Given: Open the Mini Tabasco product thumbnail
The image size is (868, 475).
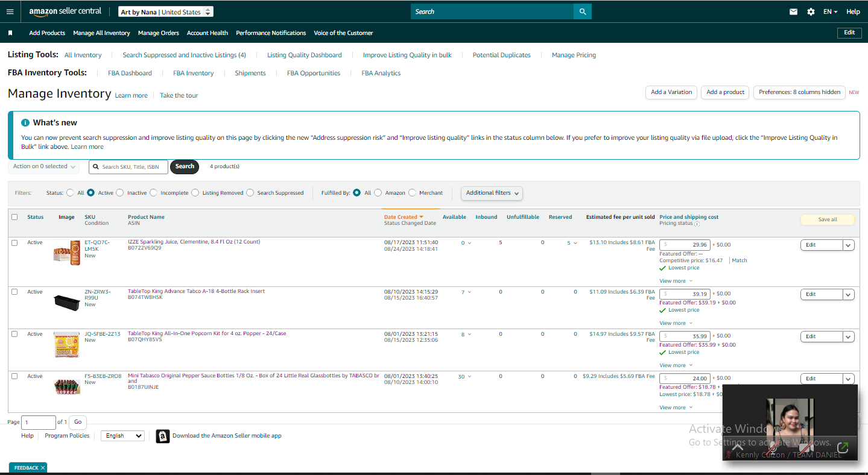Looking at the screenshot, I should 66,386.
